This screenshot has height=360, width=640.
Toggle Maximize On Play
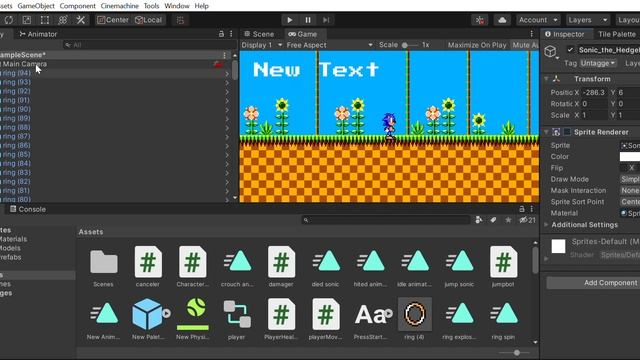477,45
